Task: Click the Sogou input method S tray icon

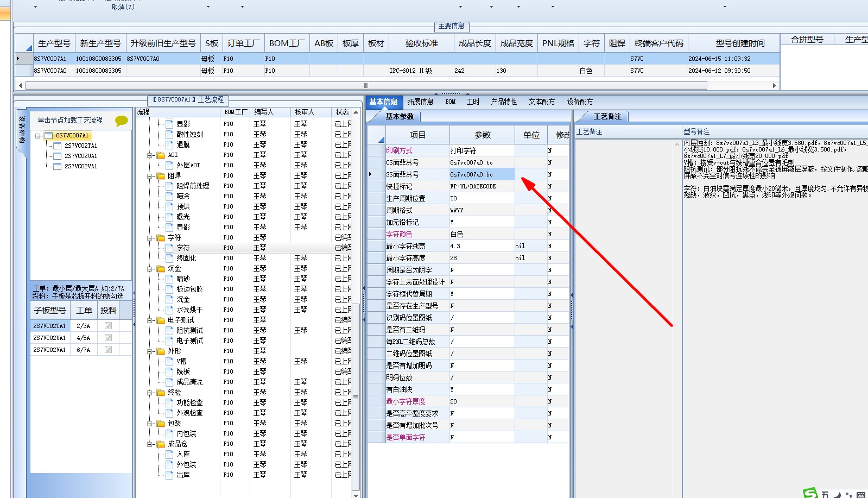Action: point(810,493)
